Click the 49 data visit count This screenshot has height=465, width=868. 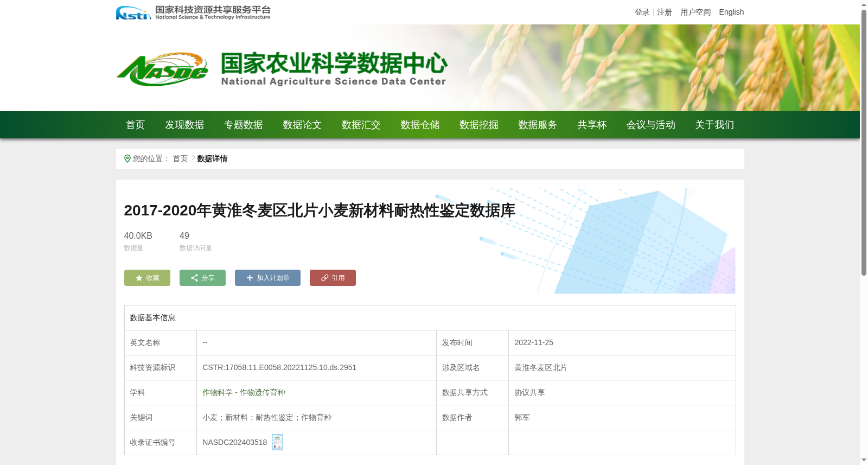(184, 235)
